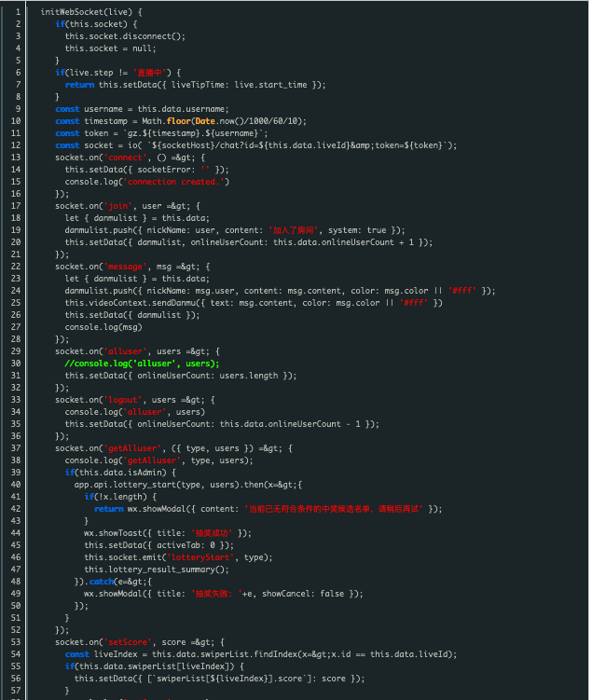Click the 'activeTab: 0' setData line

(x=158, y=545)
